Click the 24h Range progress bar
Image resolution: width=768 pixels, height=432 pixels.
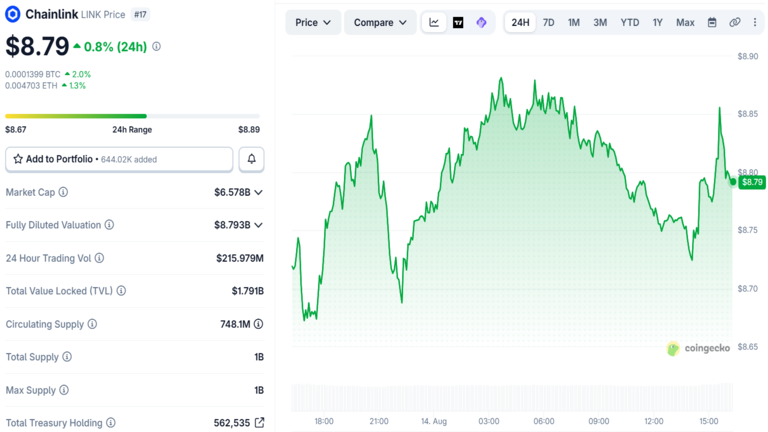(132, 116)
